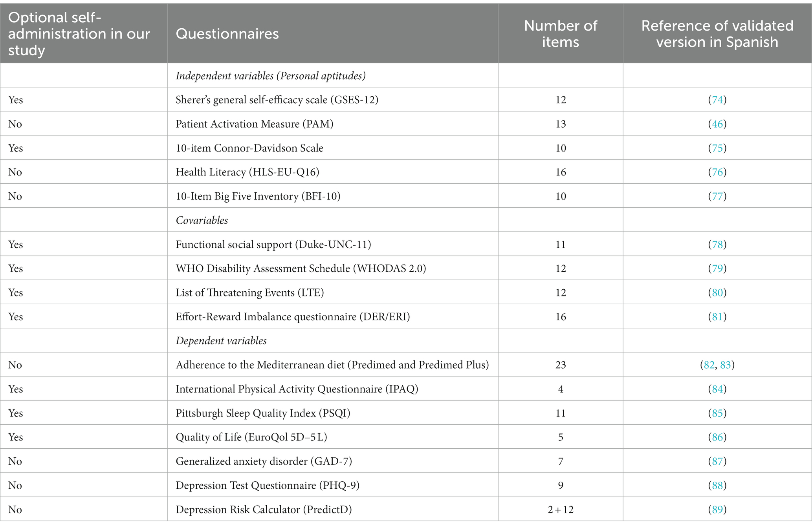Follow citation 81 for Effort-Reward Imbalance
812x528 pixels.
tap(717, 317)
